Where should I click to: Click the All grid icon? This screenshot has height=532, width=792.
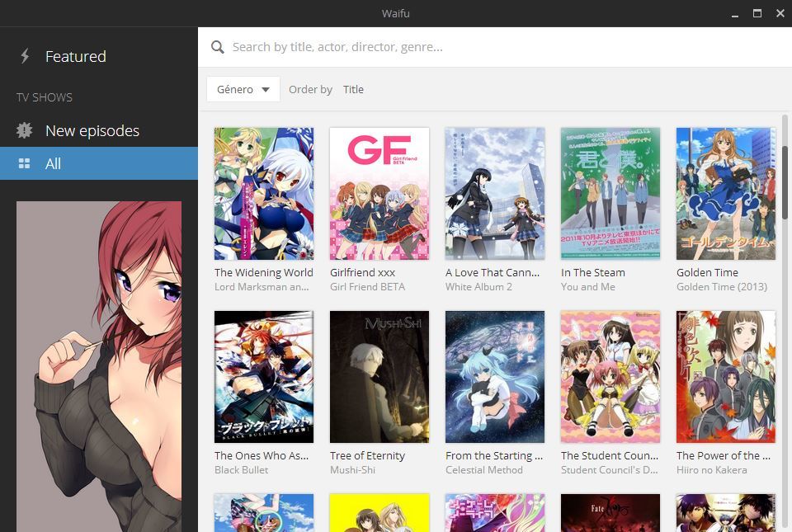(24, 163)
